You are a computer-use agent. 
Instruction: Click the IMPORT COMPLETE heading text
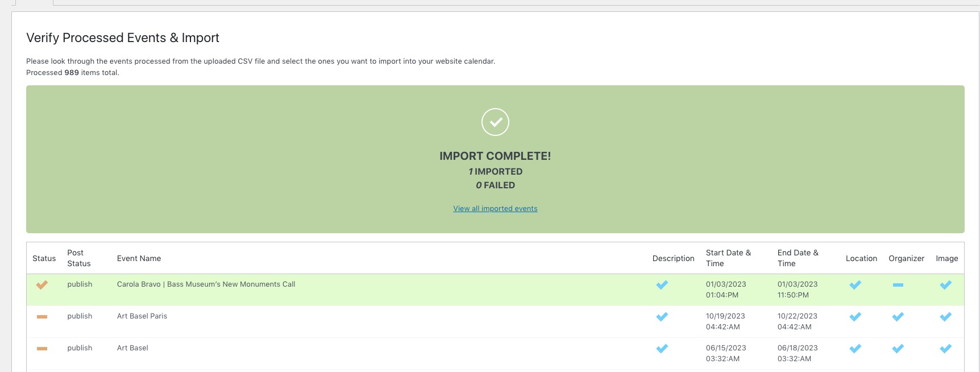[495, 156]
